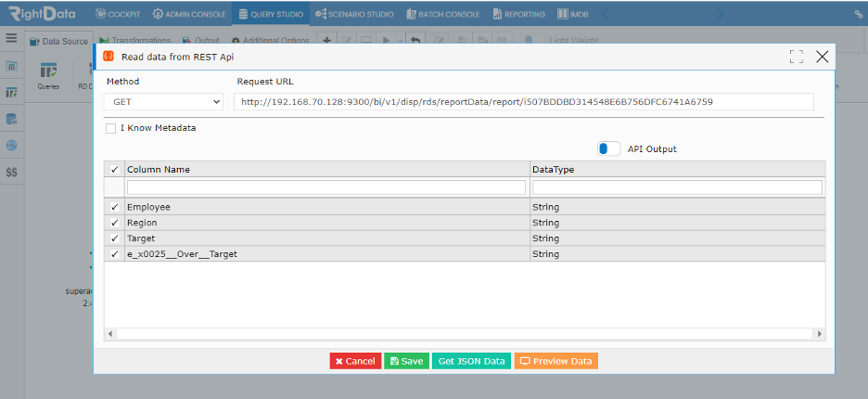Click the orange Preview Data button

point(556,361)
